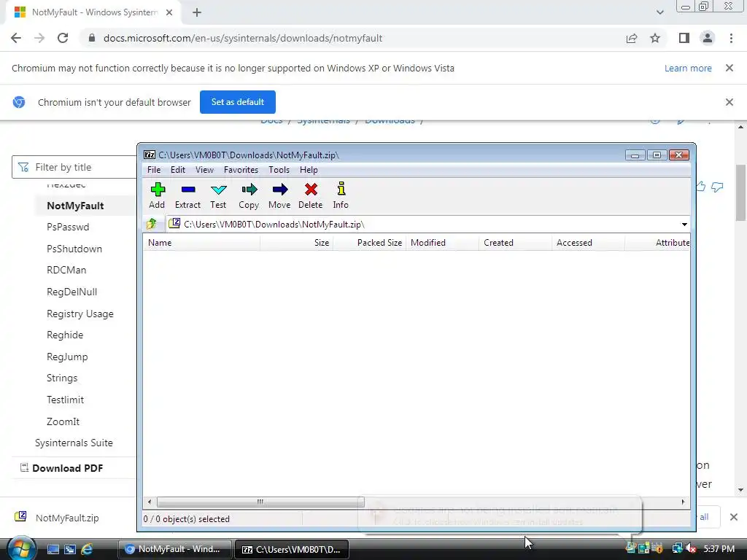Screen dimensions: 747x560
Task: Open a new browser tab
Action: [x=197, y=12]
